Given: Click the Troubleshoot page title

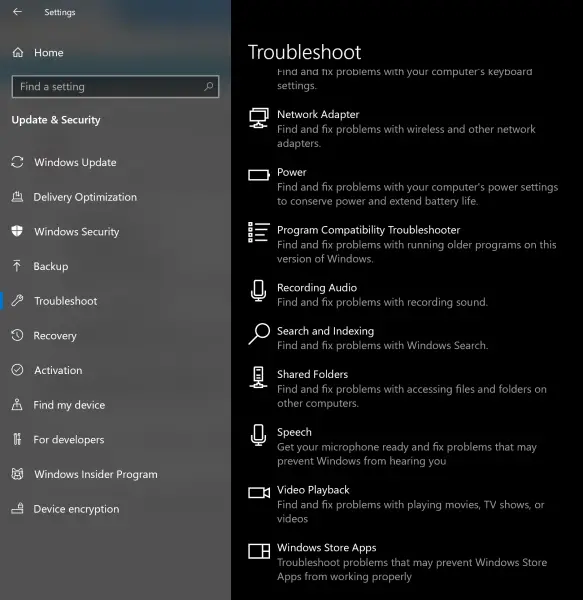Looking at the screenshot, I should [305, 52].
